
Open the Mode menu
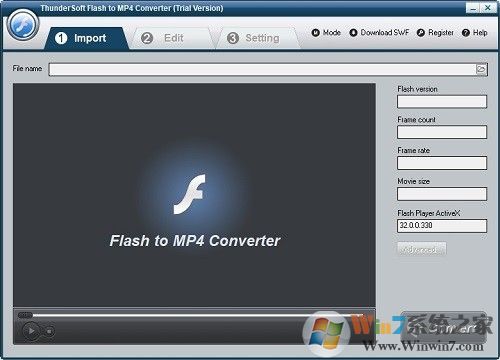click(326, 33)
